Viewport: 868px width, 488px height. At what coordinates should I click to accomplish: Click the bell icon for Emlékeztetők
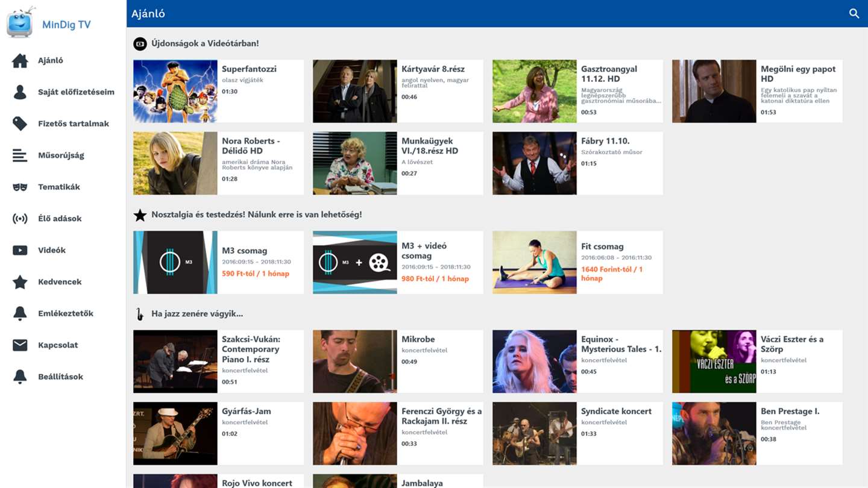point(20,313)
